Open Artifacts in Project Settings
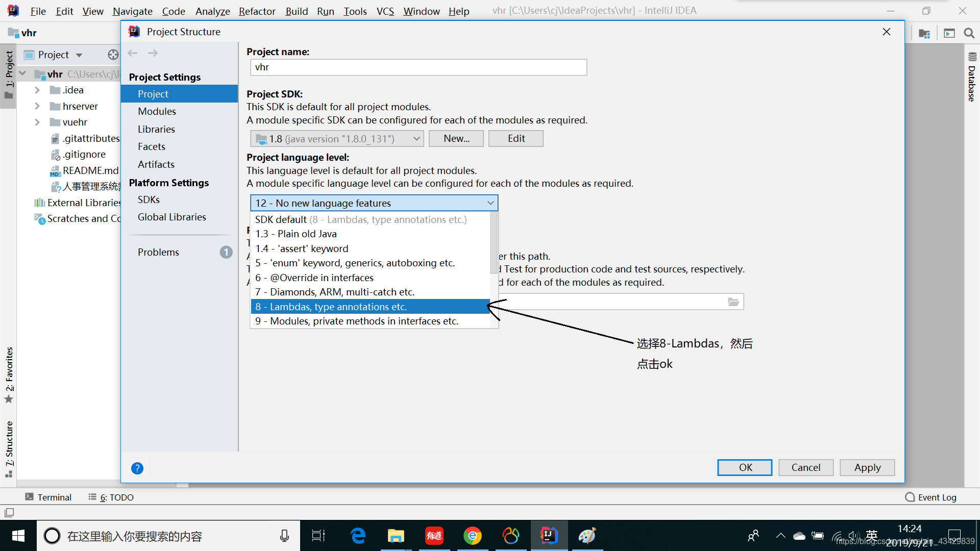980x551 pixels. pyautogui.click(x=179, y=164)
